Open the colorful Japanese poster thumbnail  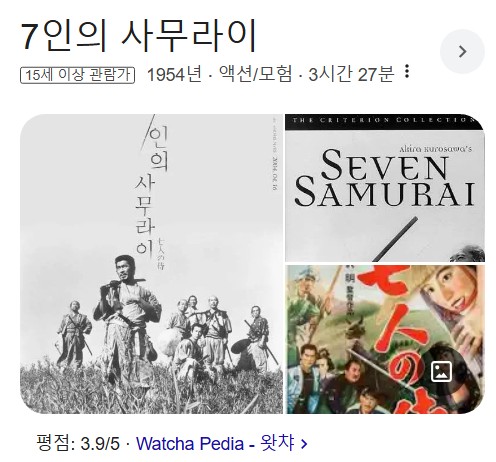click(385, 339)
